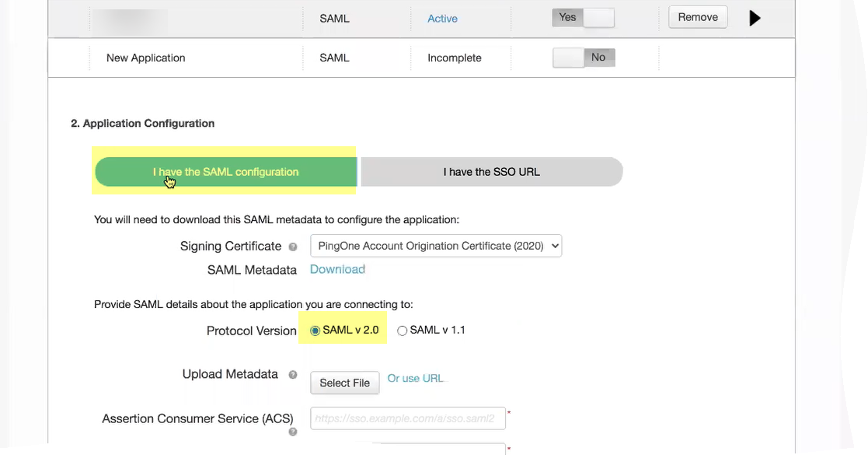Open the Signing Certificate dropdown
Image resolution: width=868 pixels, height=462 pixels.
(x=435, y=246)
